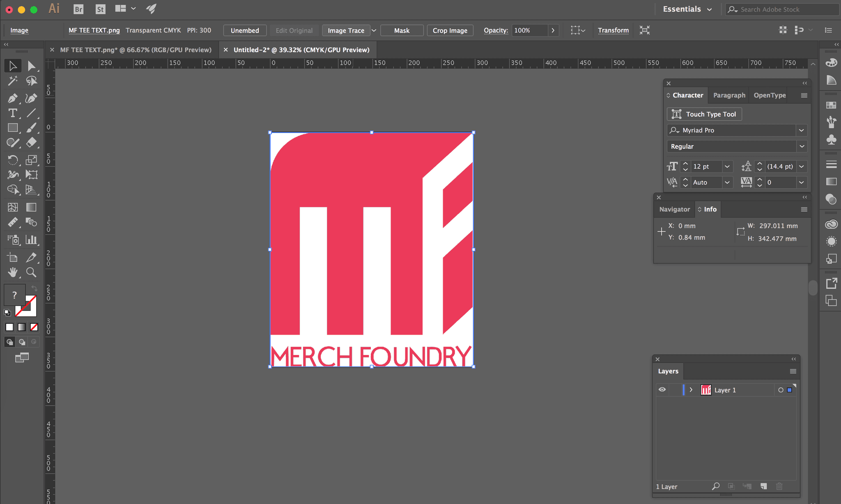
Task: Set fill to None swatch
Action: (34, 327)
